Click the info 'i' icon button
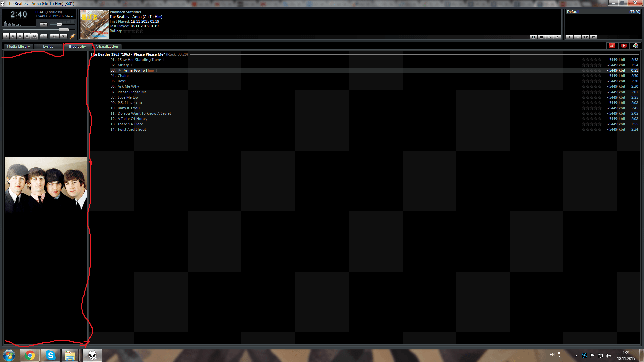 point(533,37)
